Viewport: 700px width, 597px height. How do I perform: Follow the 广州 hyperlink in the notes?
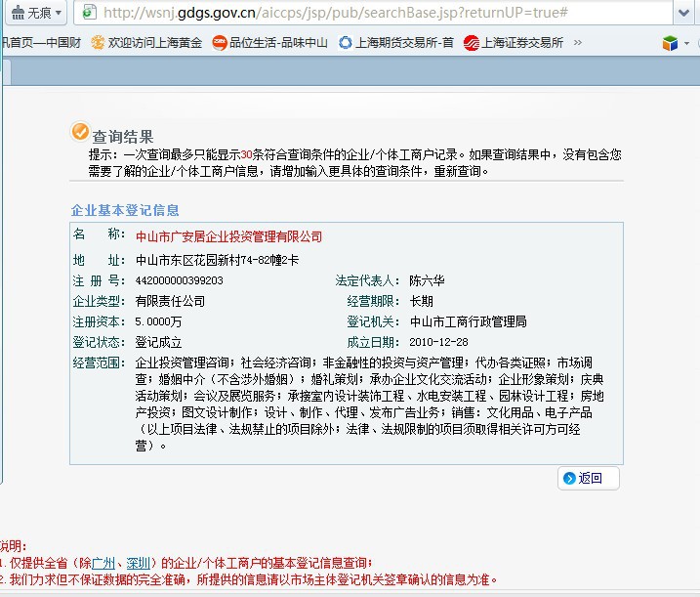[103, 563]
